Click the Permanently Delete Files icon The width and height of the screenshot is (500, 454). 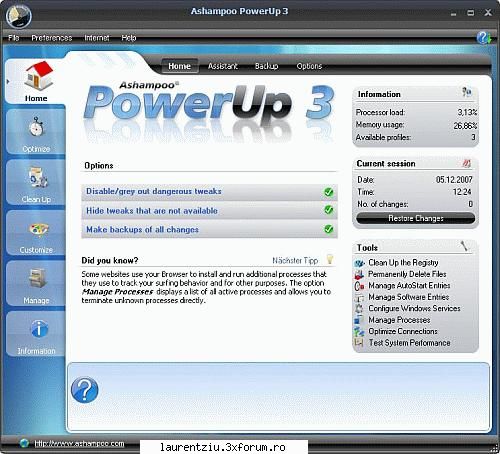359,275
